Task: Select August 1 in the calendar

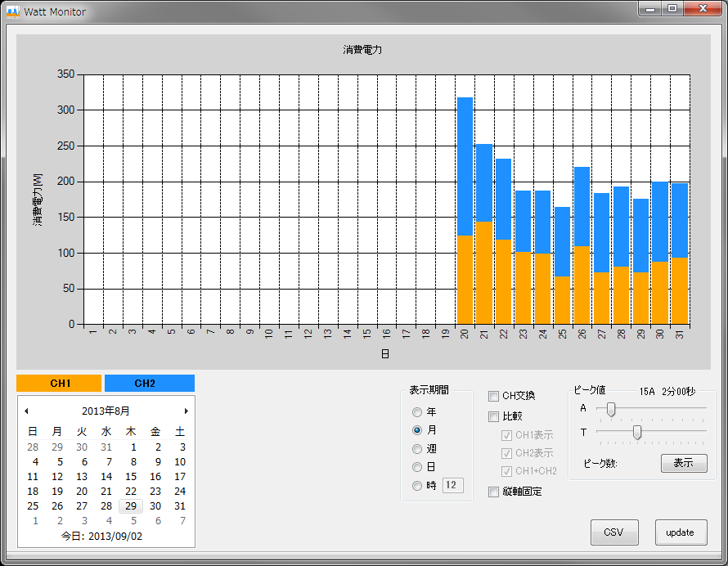Action: click(x=133, y=447)
